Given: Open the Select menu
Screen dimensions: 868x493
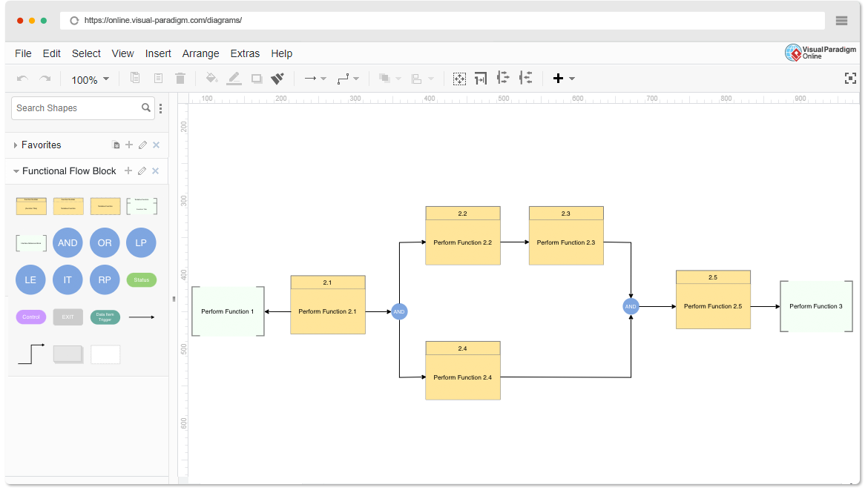Looking at the screenshot, I should click(x=86, y=53).
